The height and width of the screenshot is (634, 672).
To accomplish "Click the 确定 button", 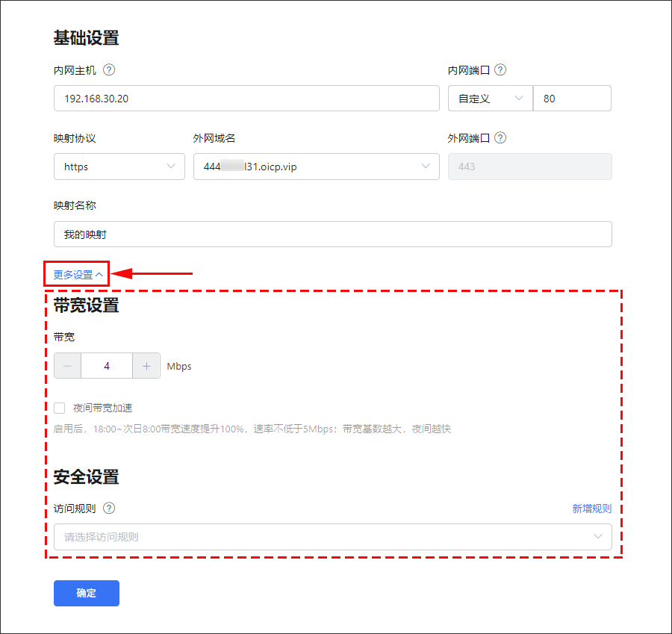I will coord(87,593).
